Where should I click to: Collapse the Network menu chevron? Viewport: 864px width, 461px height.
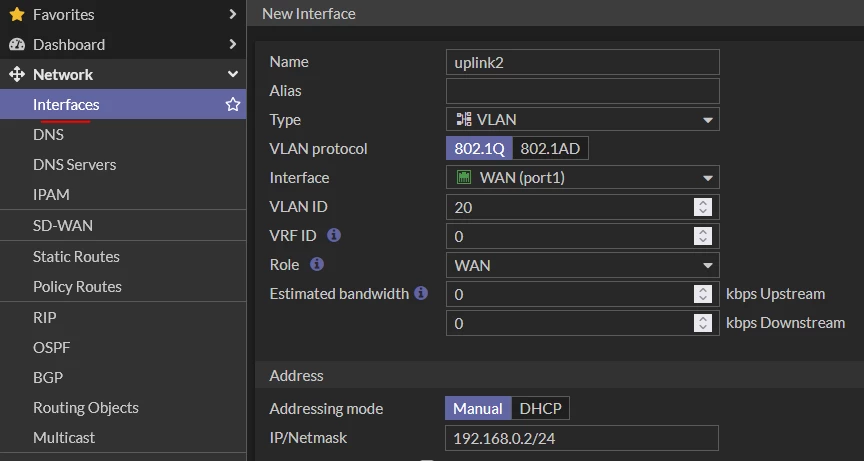tap(233, 74)
